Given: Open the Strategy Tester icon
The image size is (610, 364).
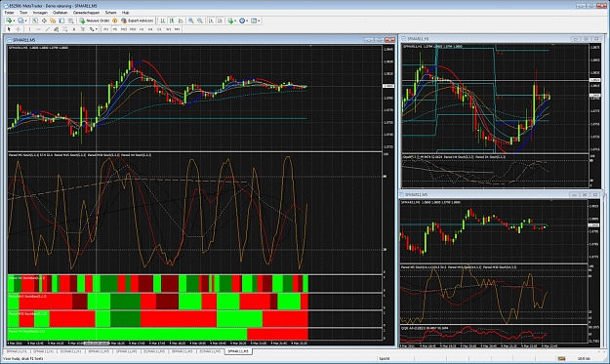Looking at the screenshot, I should point(71,20).
